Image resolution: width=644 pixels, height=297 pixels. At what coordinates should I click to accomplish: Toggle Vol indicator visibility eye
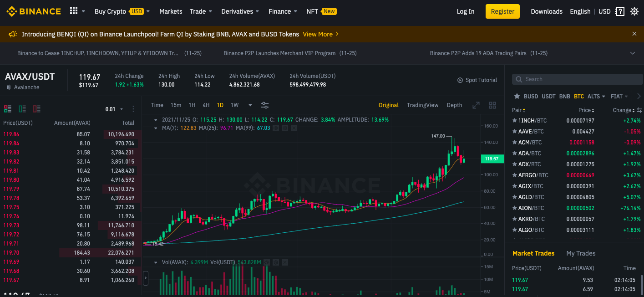point(267,262)
